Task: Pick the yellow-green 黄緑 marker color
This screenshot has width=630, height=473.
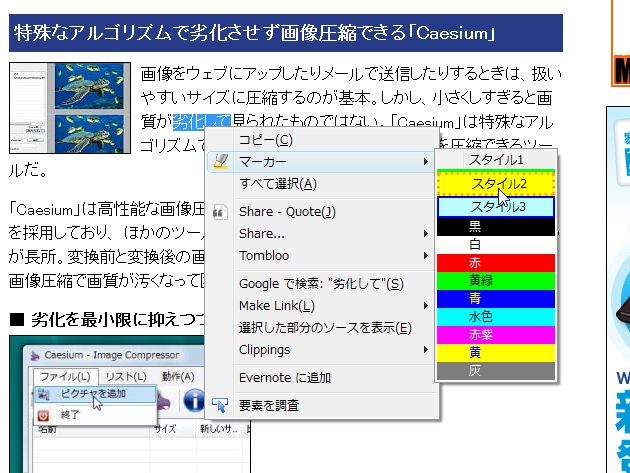Action: [496, 281]
